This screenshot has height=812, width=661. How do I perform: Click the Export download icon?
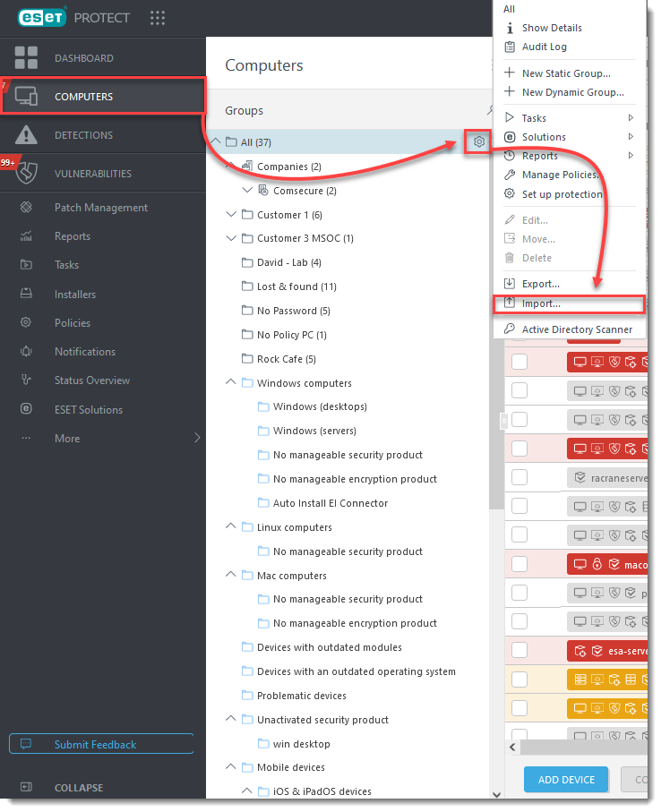(x=510, y=283)
